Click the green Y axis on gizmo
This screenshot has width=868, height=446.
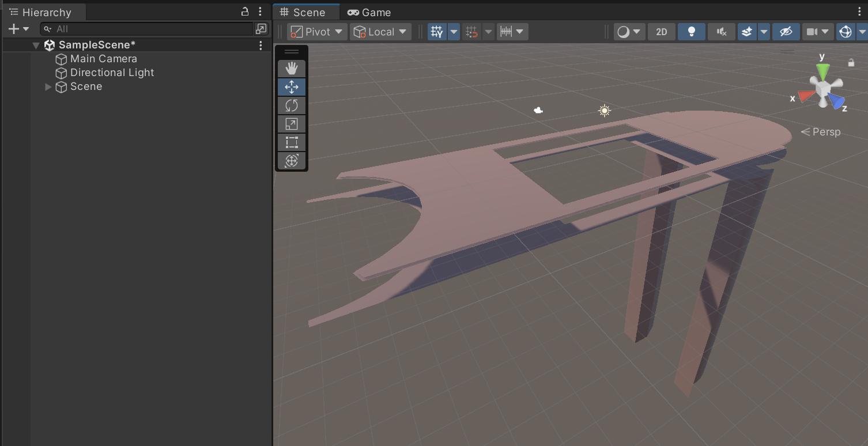pyautogui.click(x=823, y=71)
